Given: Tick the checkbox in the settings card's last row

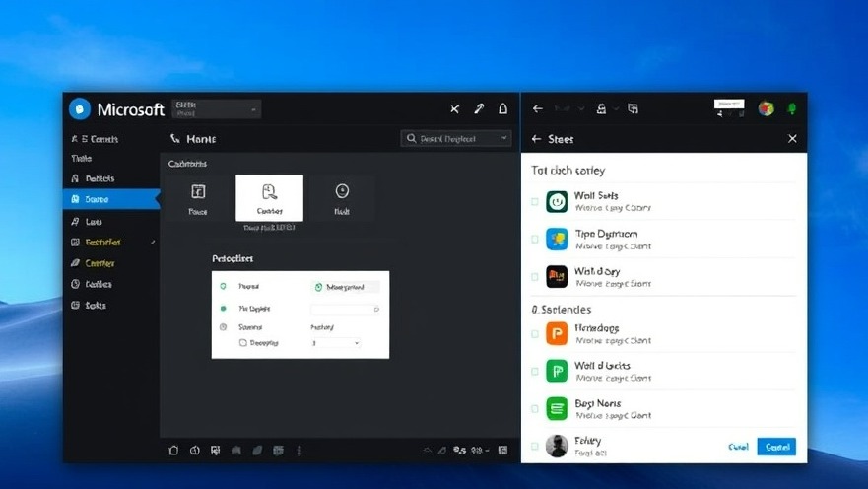Looking at the screenshot, I should point(243,343).
